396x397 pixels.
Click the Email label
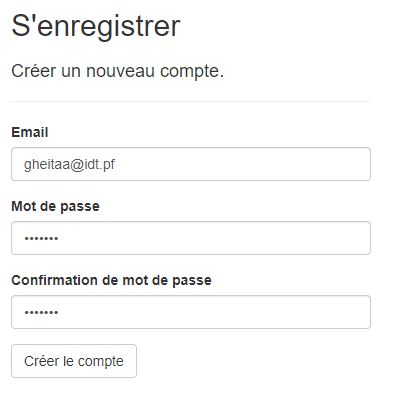pos(30,132)
